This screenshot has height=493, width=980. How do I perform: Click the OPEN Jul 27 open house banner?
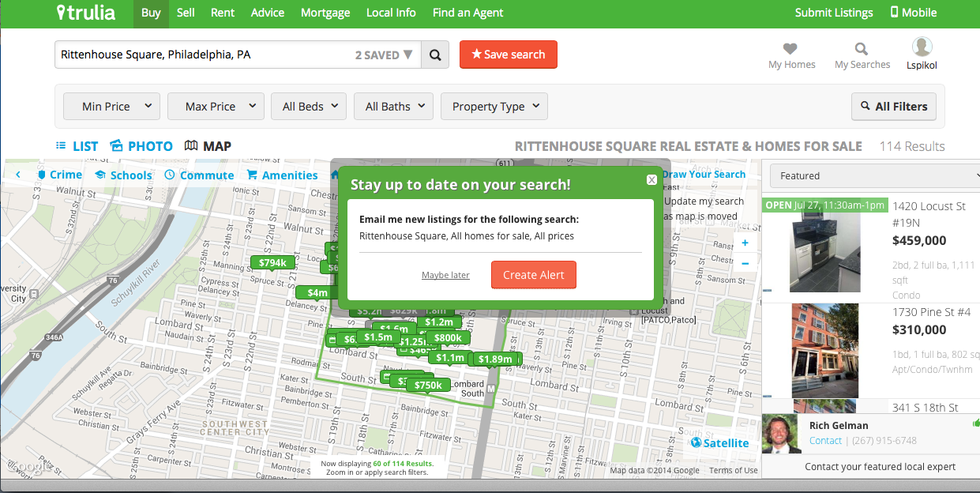click(x=825, y=205)
